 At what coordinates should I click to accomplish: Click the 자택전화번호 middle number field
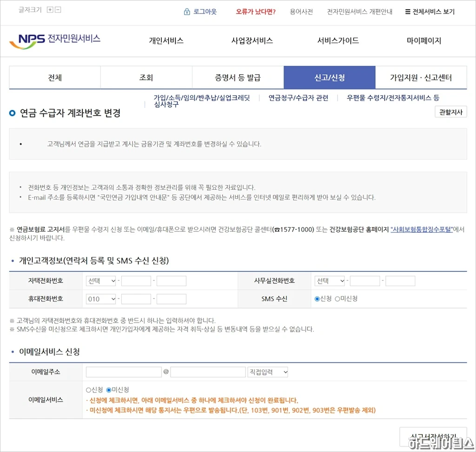pyautogui.click(x=136, y=281)
